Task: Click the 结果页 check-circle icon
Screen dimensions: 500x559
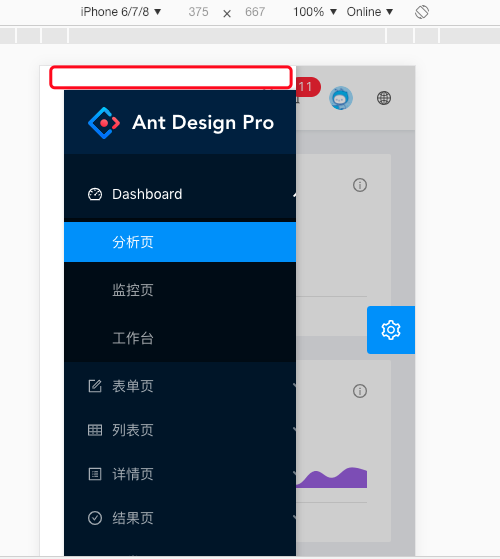Action: point(95,518)
